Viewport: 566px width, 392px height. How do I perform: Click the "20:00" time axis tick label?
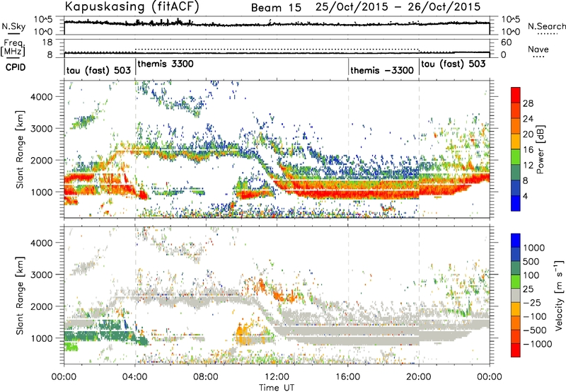[x=419, y=377]
